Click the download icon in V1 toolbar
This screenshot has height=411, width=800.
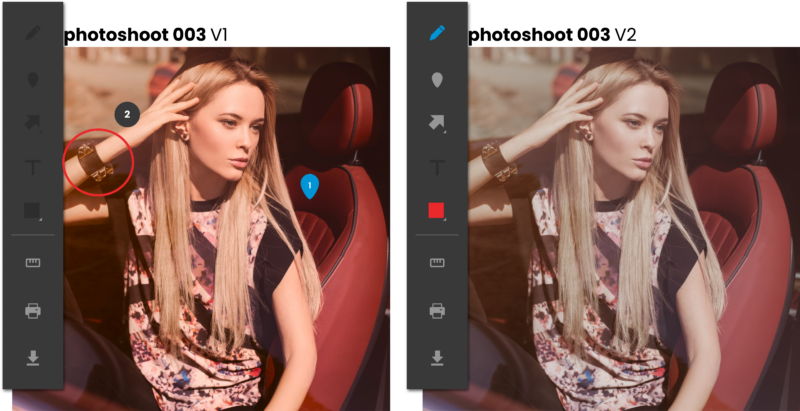tap(33, 358)
